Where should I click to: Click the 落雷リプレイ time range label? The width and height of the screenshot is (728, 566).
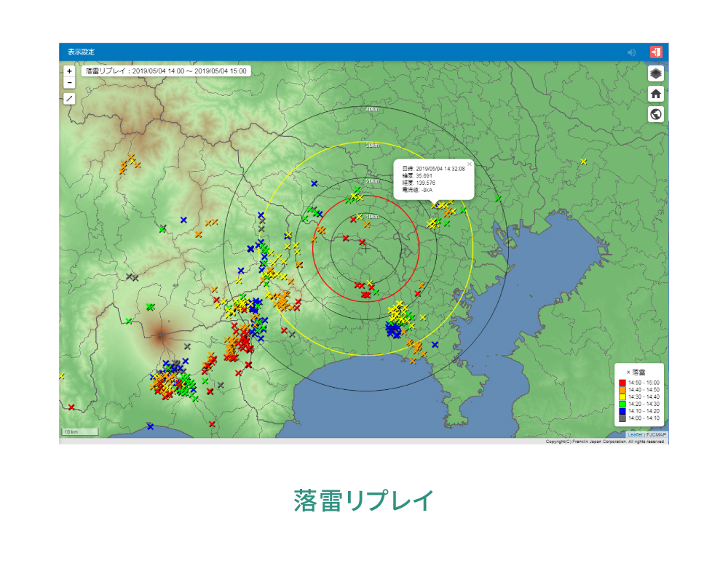(166, 71)
